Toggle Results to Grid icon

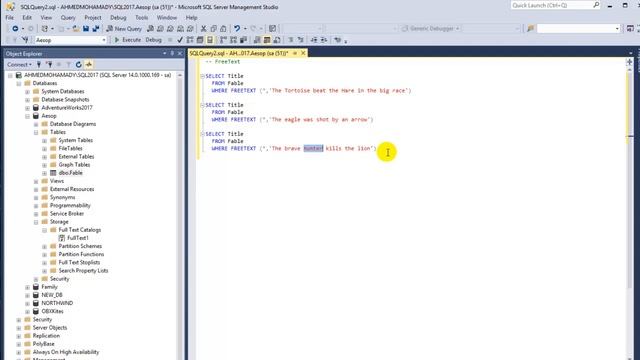pos(267,40)
